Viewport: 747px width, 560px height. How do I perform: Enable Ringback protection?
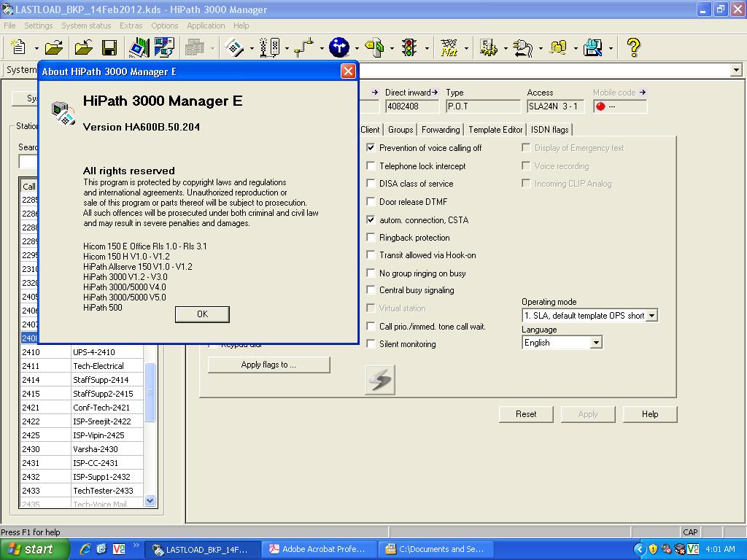(x=371, y=238)
